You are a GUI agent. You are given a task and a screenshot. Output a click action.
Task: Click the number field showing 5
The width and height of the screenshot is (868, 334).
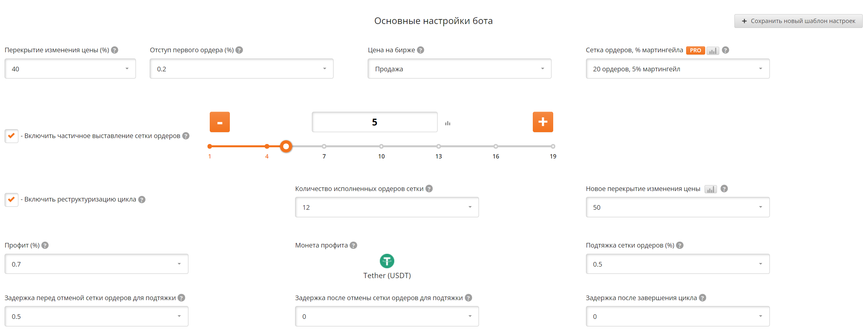(x=374, y=122)
